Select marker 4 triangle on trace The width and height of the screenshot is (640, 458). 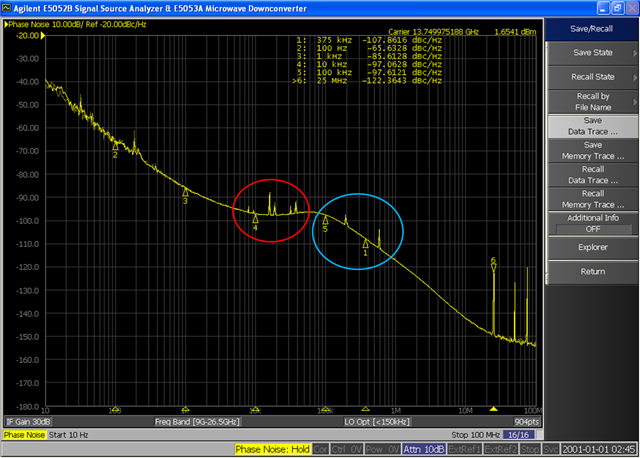click(255, 219)
